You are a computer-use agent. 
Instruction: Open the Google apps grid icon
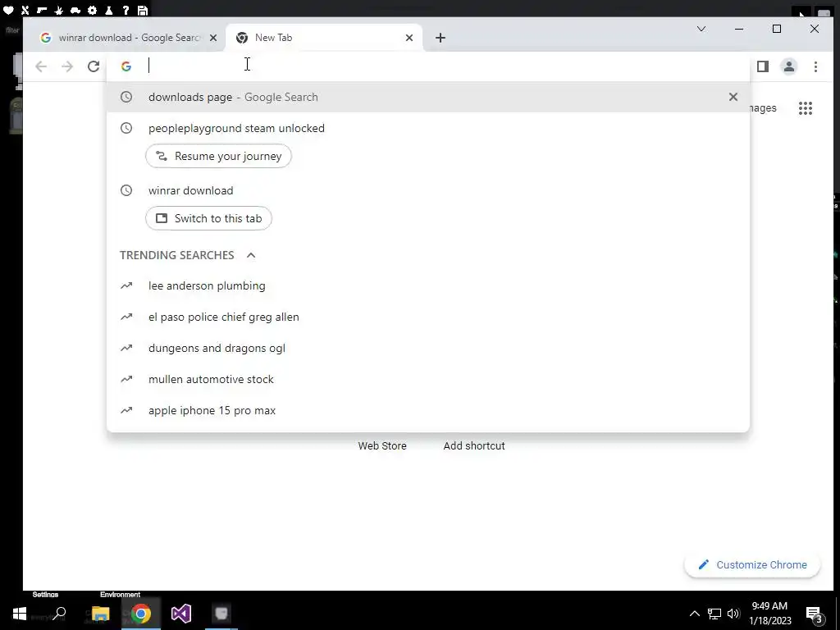click(x=806, y=108)
